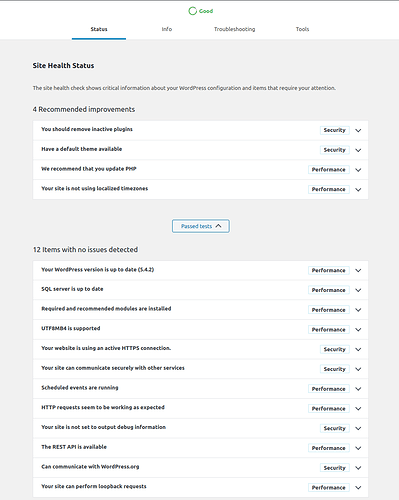The width and height of the screenshot is (399, 500).
Task: Expand chevron for required modules installed
Action: [358, 310]
